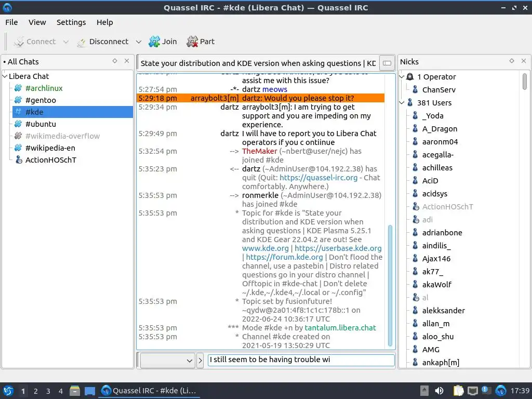This screenshot has width=532, height=399.
Task: Open the Help menu
Action: [104, 22]
